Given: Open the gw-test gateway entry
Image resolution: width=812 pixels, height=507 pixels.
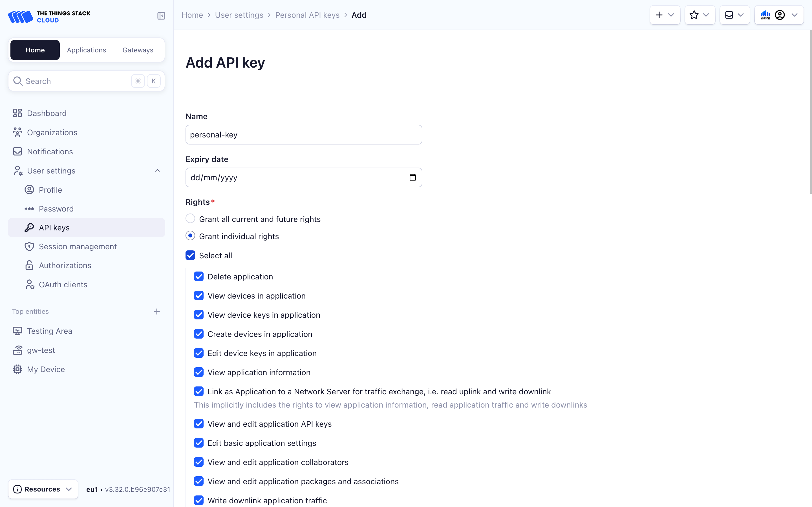Looking at the screenshot, I should pyautogui.click(x=41, y=350).
